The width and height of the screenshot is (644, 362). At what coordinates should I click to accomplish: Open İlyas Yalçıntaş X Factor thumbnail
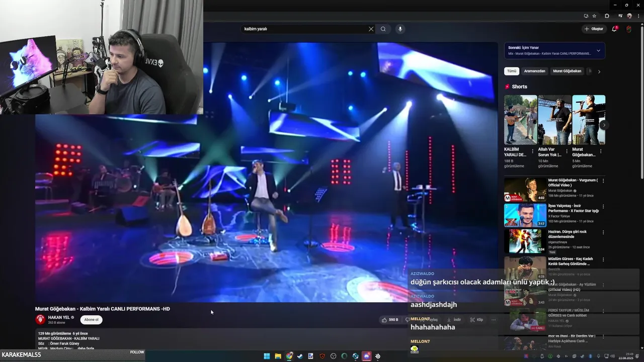point(525,215)
